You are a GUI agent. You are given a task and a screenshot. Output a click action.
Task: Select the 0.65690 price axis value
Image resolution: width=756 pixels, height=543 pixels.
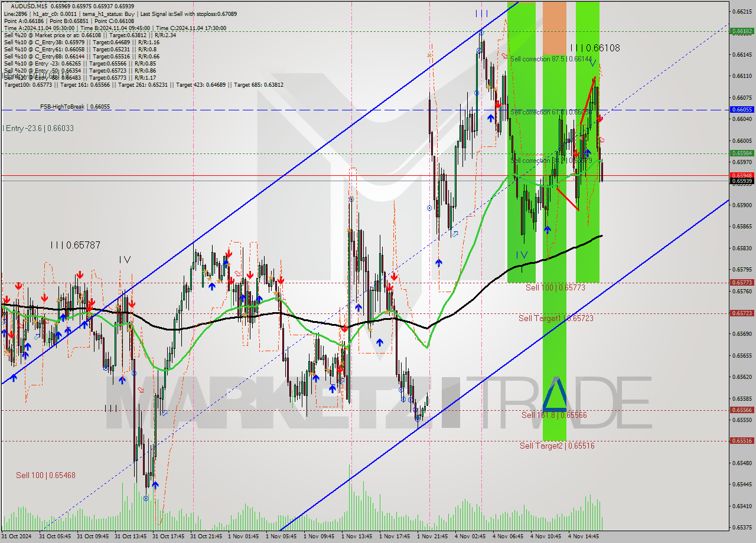coord(742,334)
